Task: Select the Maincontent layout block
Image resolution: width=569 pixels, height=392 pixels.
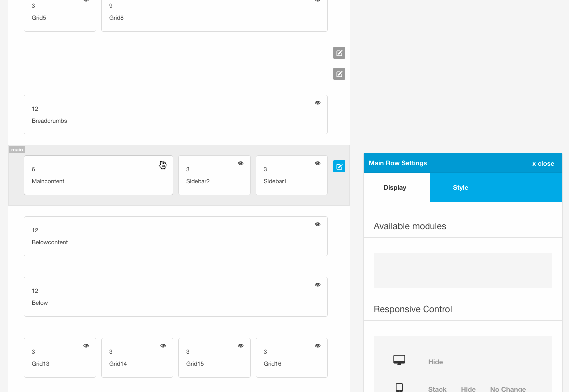Action: (98, 175)
